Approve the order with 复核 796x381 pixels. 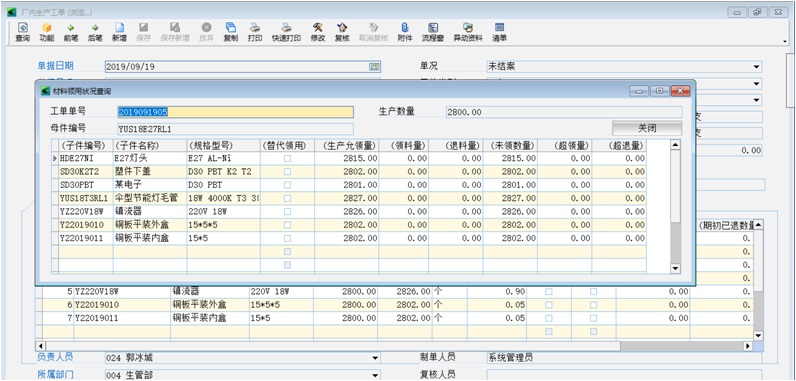[x=342, y=32]
